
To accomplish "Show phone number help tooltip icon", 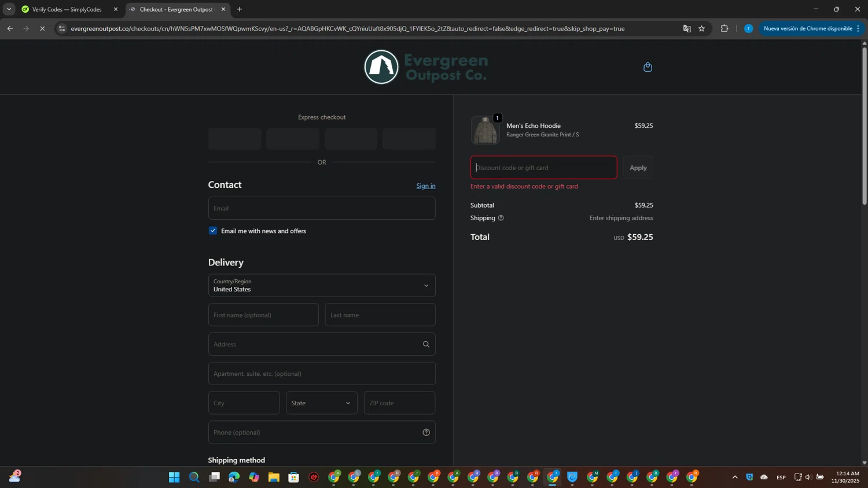I will (x=426, y=432).
